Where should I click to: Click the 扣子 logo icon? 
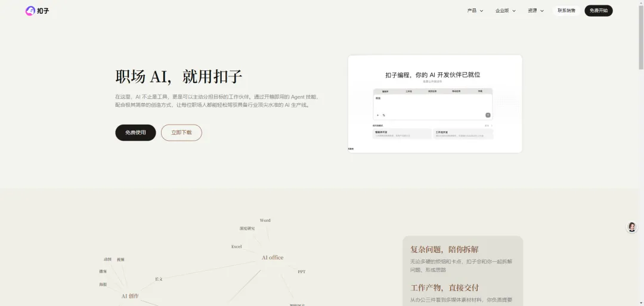pyautogui.click(x=30, y=11)
